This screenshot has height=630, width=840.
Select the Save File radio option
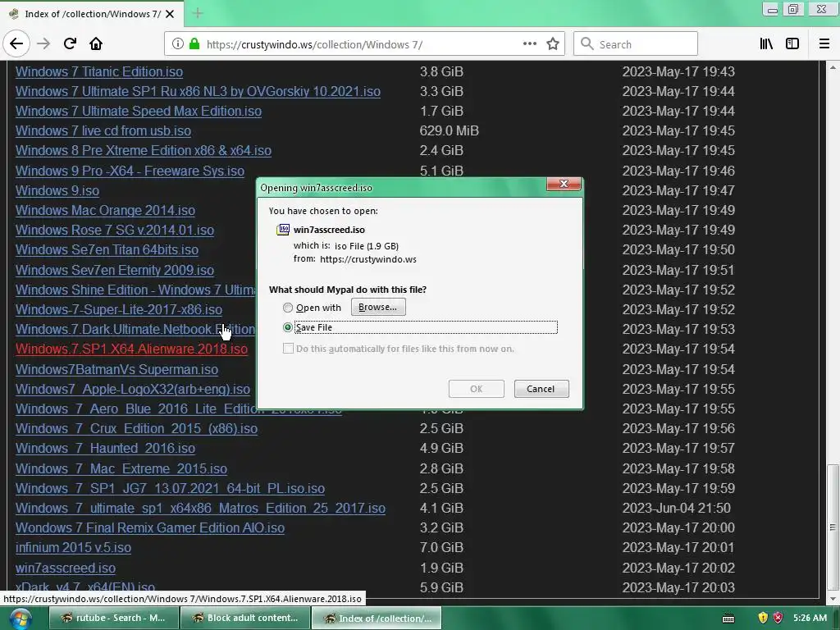pyautogui.click(x=288, y=327)
